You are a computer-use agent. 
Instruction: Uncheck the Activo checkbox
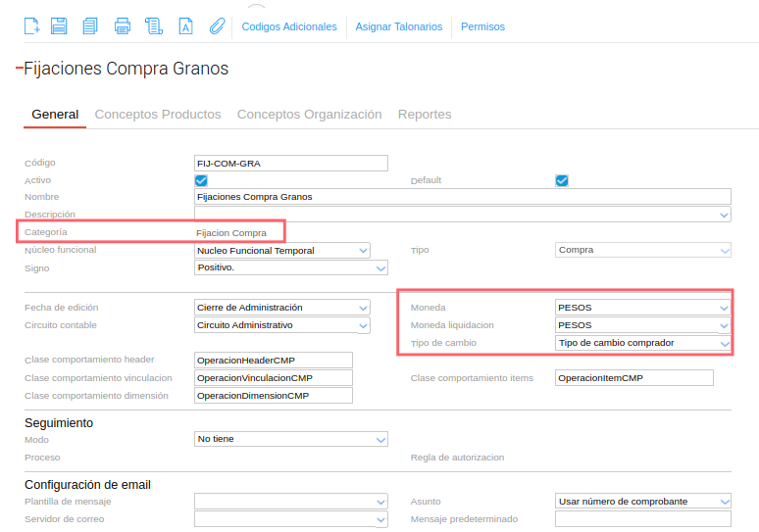coord(201,180)
